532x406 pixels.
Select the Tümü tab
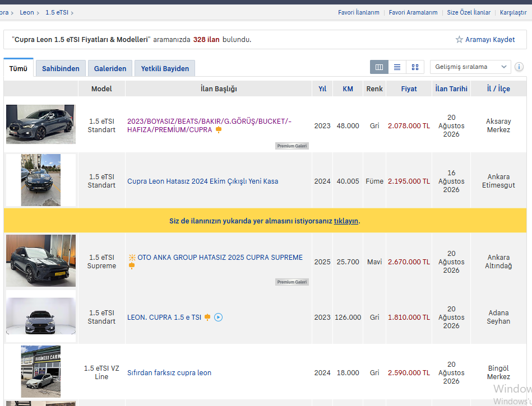18,68
